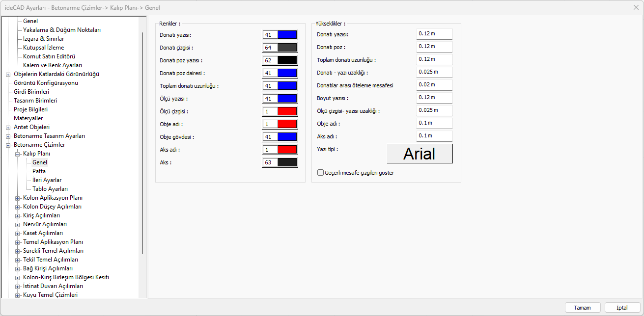Select Kutupsal İzleme tree item
644x316 pixels.
click(44, 48)
